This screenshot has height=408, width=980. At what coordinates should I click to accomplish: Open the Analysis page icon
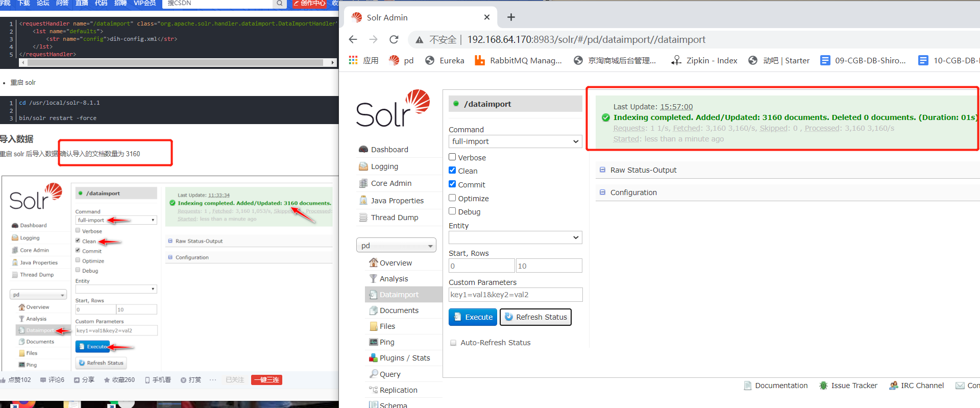point(373,279)
